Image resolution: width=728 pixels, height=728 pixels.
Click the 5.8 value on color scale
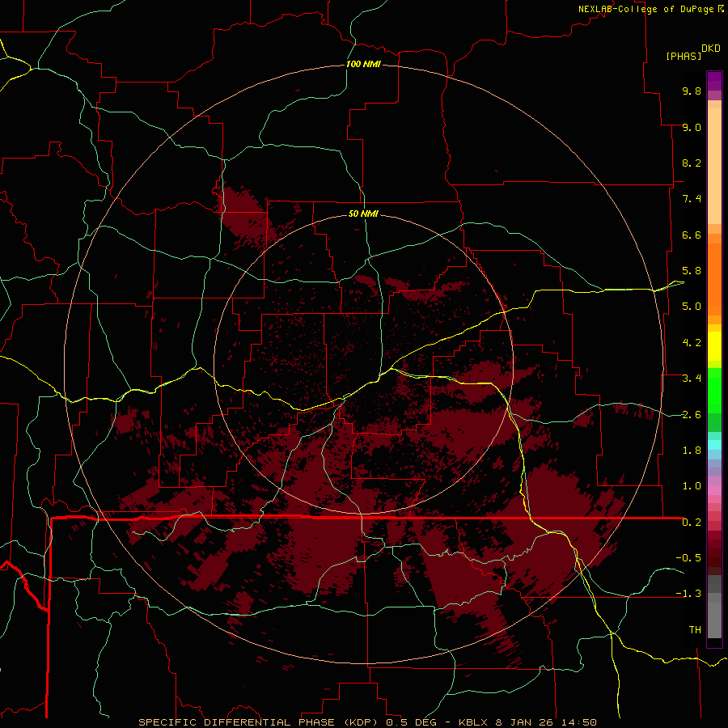pyautogui.click(x=692, y=271)
